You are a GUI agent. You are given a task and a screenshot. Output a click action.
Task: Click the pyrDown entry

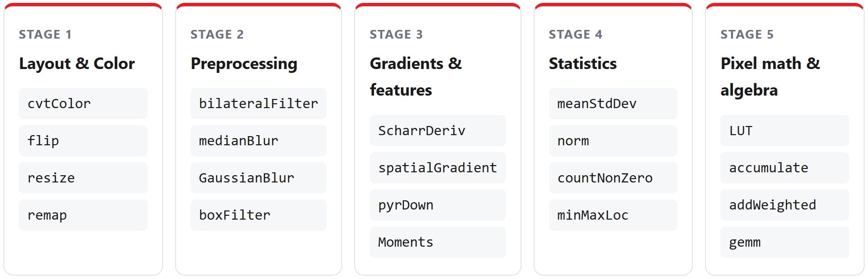(438, 205)
